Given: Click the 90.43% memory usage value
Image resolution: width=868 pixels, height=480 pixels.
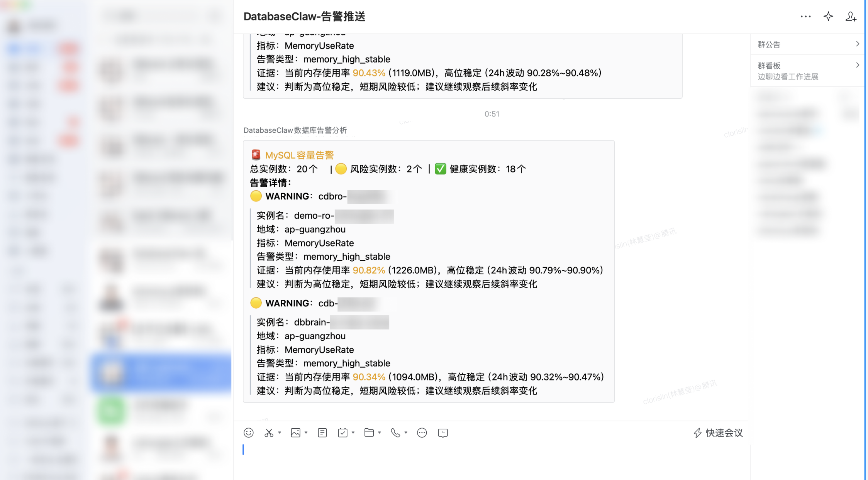Looking at the screenshot, I should point(369,73).
